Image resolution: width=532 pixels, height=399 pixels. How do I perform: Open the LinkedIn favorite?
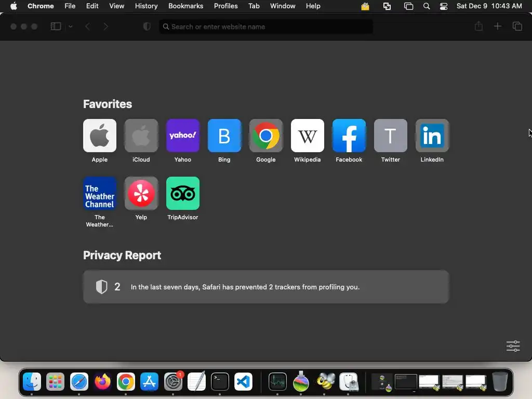click(x=432, y=136)
